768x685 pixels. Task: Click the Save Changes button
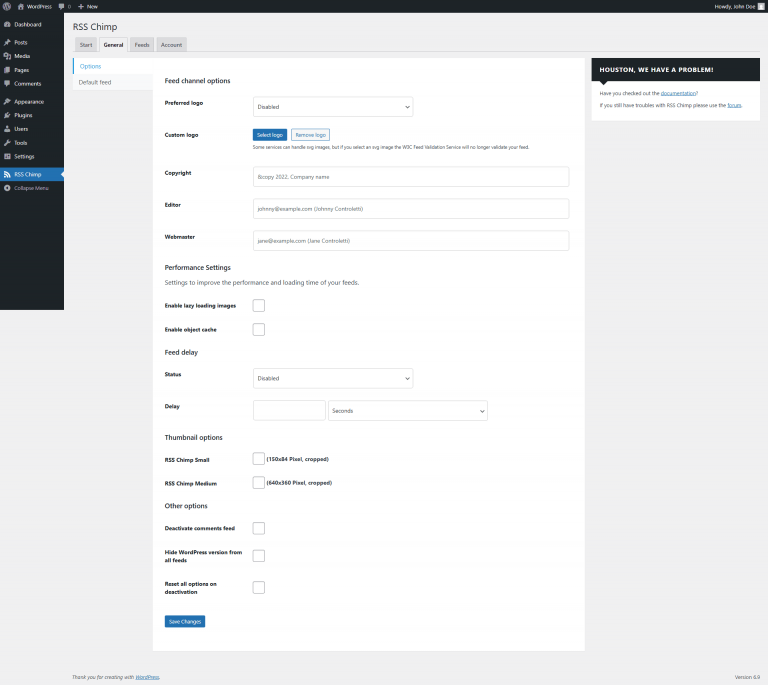[185, 622]
